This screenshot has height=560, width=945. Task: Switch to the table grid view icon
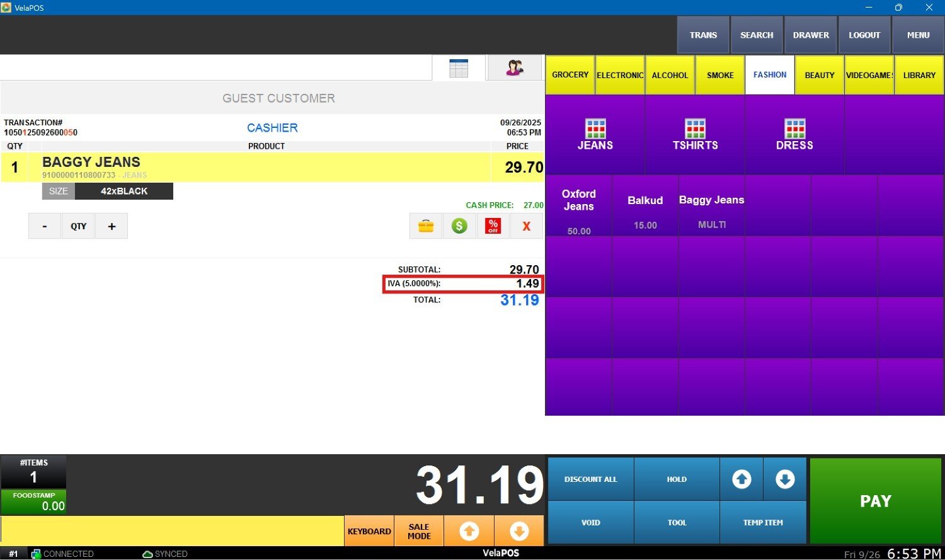tap(459, 68)
